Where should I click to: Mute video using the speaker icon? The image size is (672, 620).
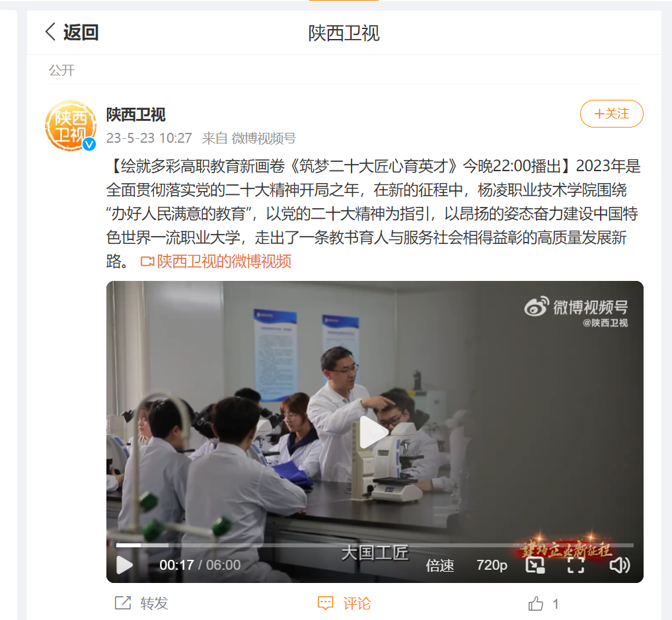pos(619,565)
